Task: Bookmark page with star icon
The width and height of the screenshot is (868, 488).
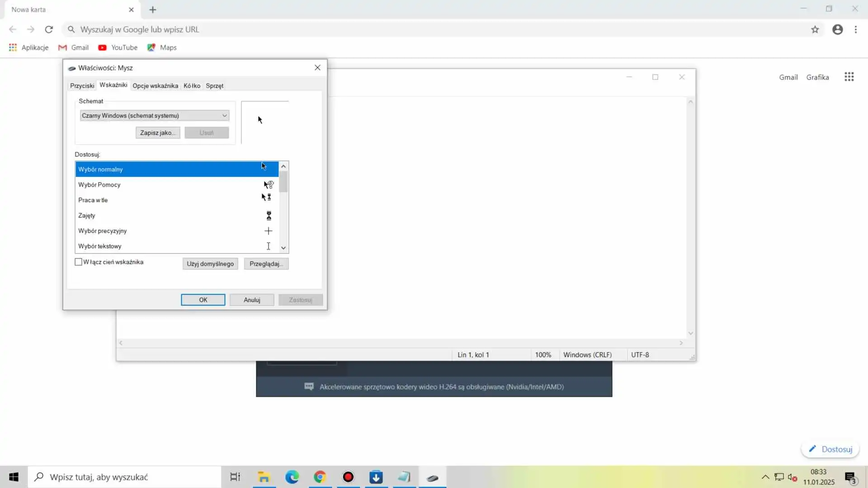Action: coord(815,29)
